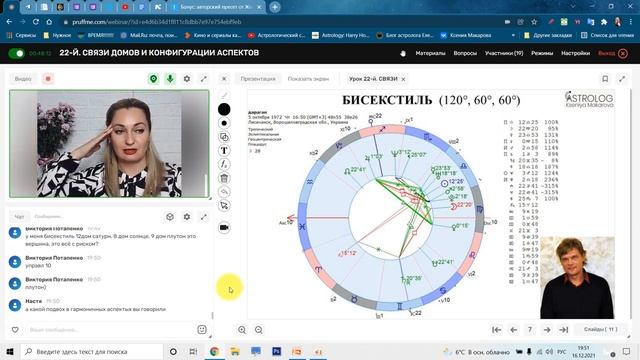This screenshot has width=640, height=360.
Task: Switch to the Презентация tab
Action: coord(258,79)
